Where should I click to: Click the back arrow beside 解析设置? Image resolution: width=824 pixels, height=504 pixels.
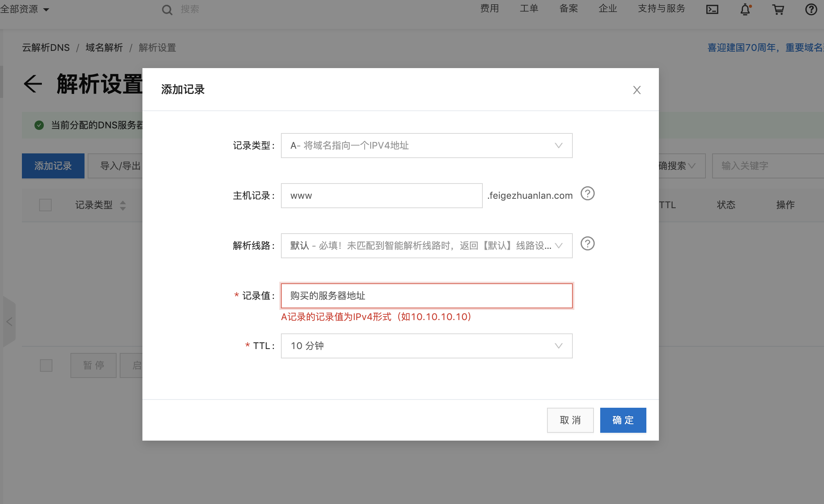(33, 83)
